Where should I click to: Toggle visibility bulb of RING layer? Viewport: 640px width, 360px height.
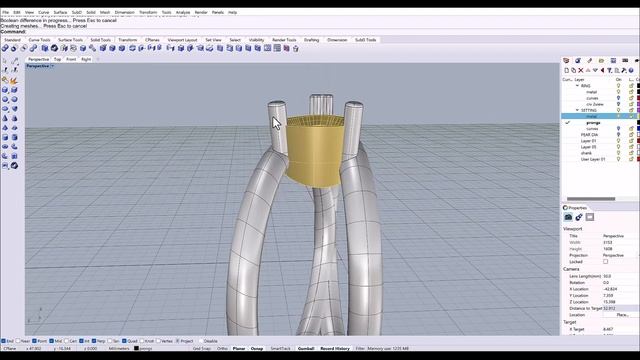tap(618, 86)
